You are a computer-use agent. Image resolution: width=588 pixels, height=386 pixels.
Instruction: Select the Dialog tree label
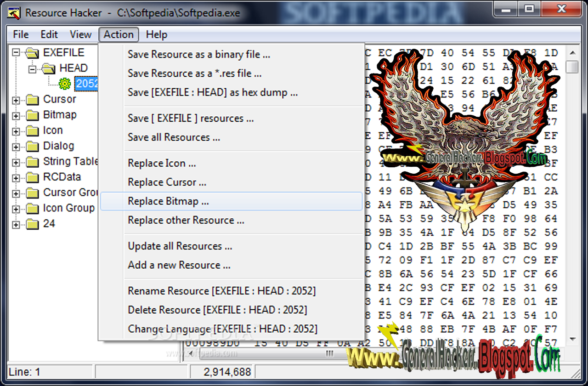click(x=58, y=146)
